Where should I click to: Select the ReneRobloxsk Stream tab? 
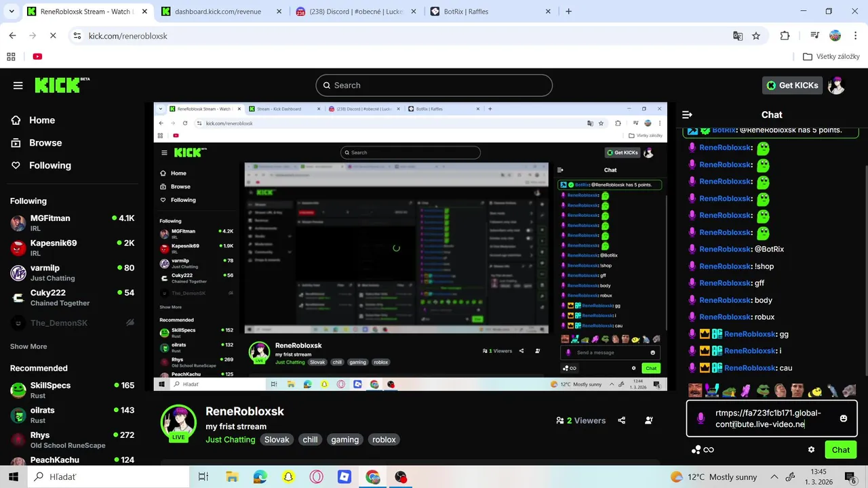[x=86, y=12]
